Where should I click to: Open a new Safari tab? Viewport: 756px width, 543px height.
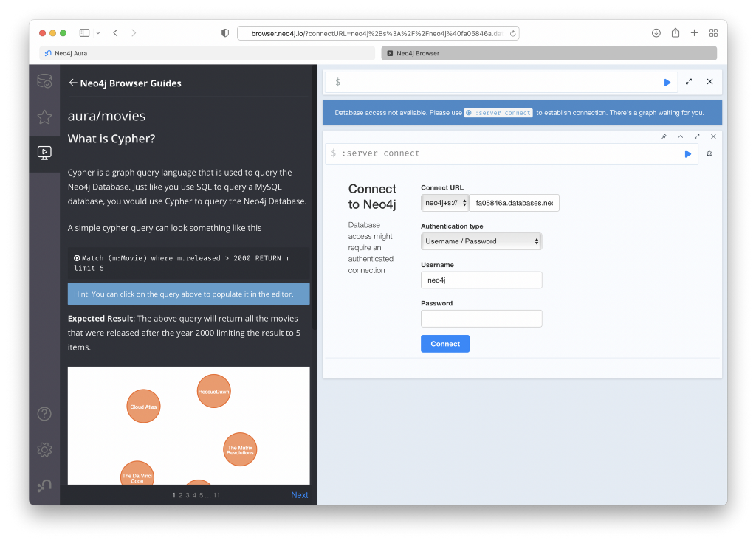[x=694, y=32]
